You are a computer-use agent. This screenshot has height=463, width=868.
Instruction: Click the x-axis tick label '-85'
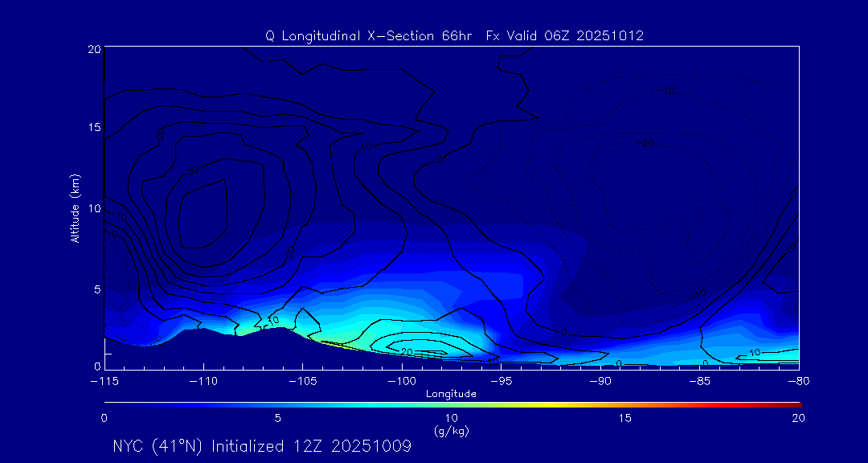(699, 381)
